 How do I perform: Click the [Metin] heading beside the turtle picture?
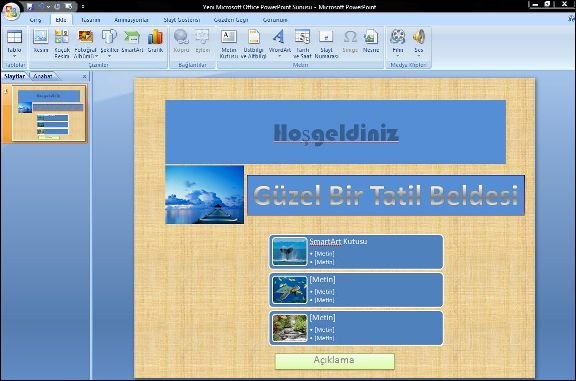click(322, 280)
